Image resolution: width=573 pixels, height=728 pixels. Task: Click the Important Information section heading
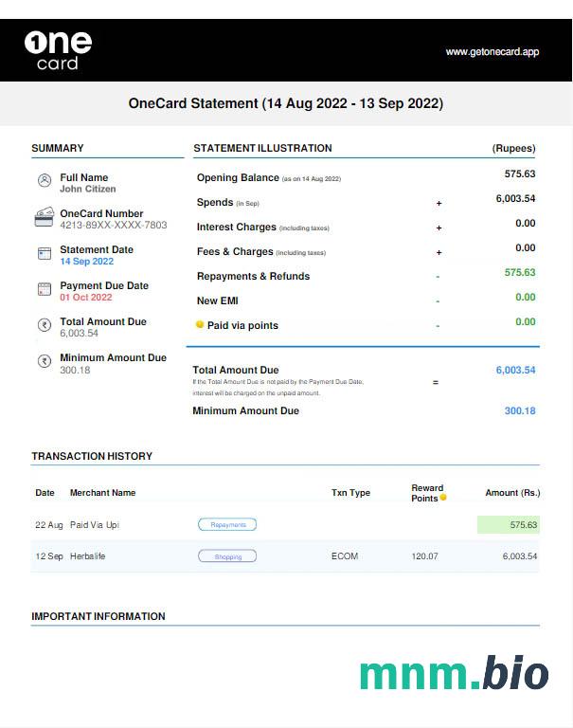click(x=98, y=616)
